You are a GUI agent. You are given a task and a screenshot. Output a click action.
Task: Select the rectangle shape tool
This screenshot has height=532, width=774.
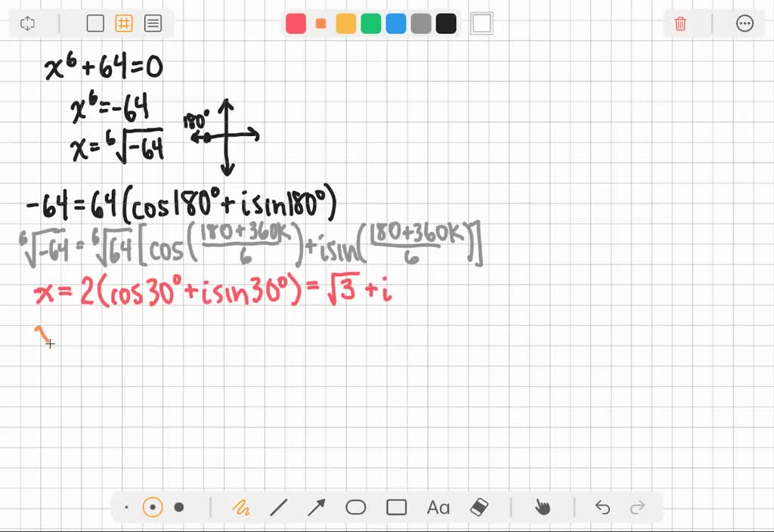point(396,507)
